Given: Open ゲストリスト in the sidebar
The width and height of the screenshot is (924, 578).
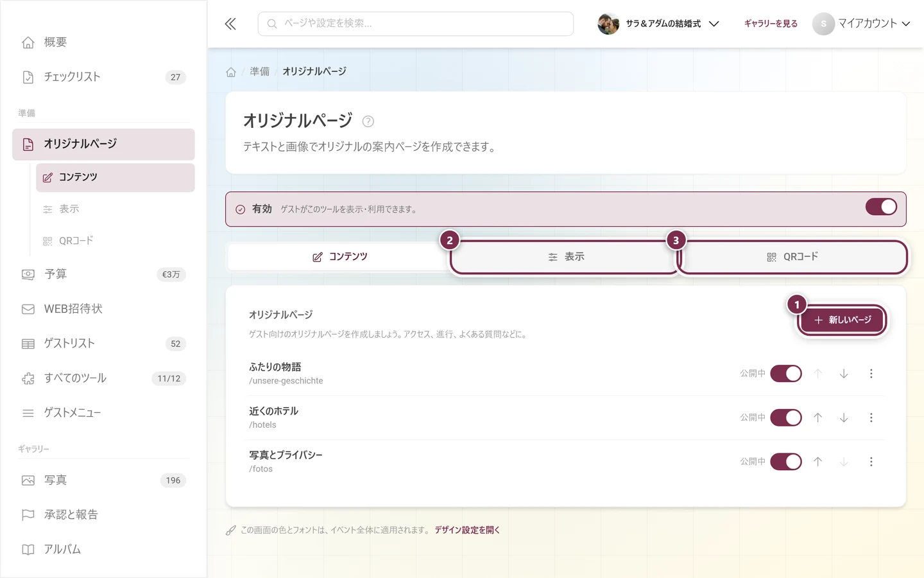Looking at the screenshot, I should coord(103,344).
